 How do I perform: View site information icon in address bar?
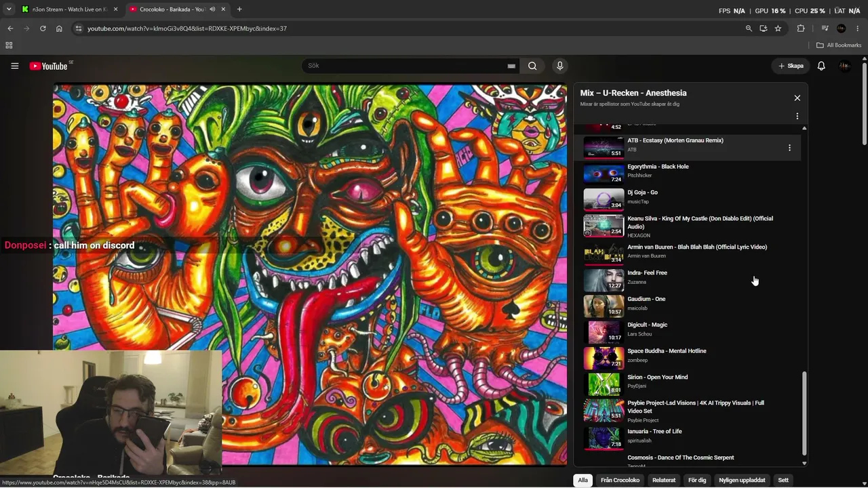click(x=79, y=28)
